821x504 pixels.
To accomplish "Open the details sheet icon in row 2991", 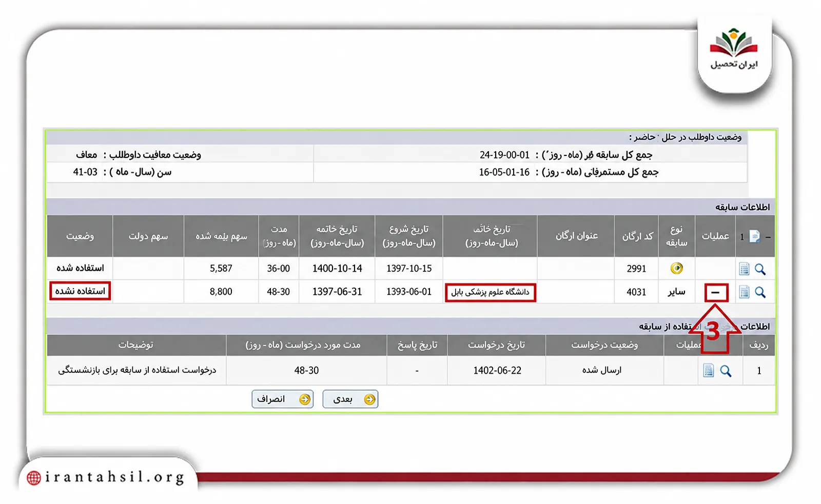I will tap(744, 269).
